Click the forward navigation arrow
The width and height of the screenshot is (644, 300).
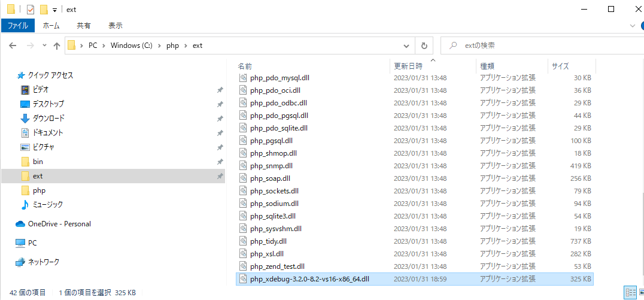[30, 46]
